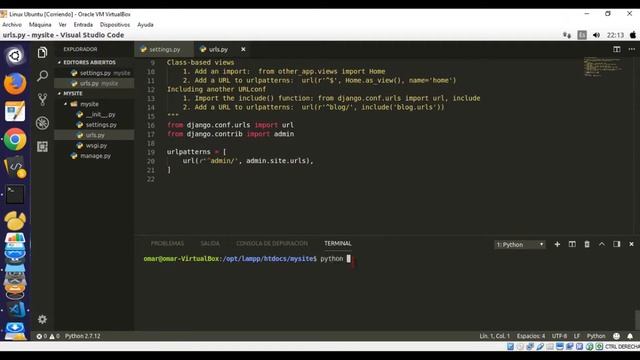Collapse the MYSITE workspace section
This screenshot has width=640, height=360.
pyautogui.click(x=72, y=93)
